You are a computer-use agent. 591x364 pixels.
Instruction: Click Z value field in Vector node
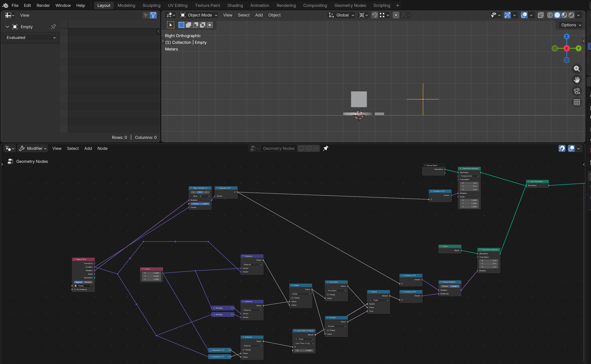coord(151,279)
